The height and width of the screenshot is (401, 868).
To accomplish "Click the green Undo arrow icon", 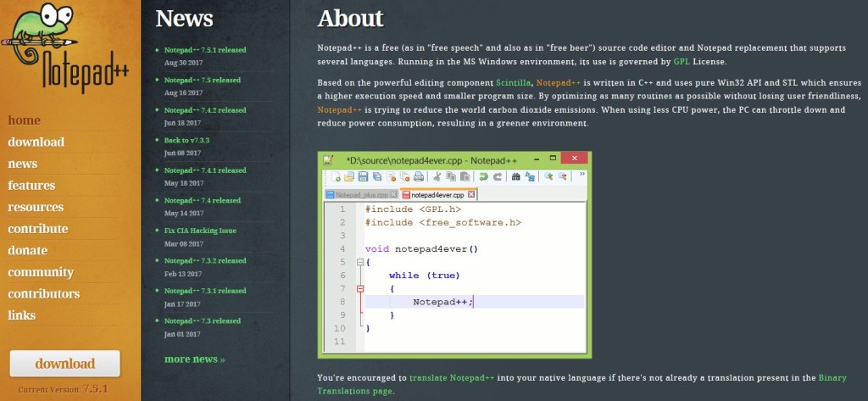I will coord(483,176).
